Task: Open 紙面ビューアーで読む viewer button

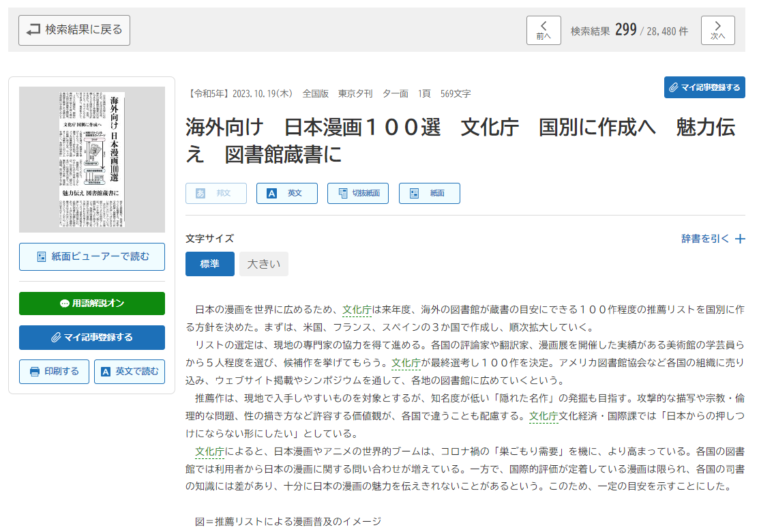Action: tap(92, 256)
